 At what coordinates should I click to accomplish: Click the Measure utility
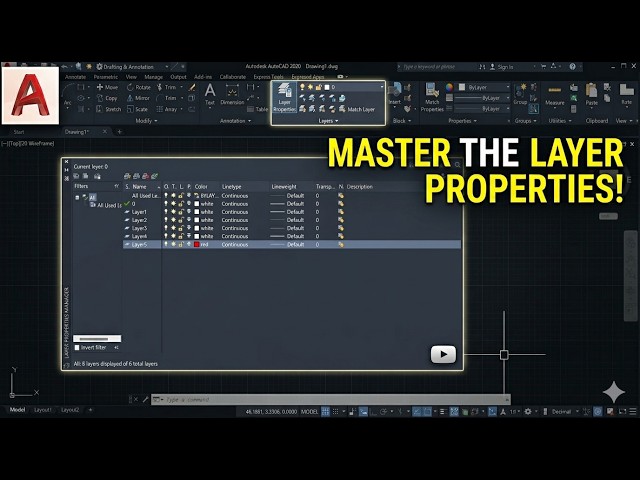click(x=555, y=96)
